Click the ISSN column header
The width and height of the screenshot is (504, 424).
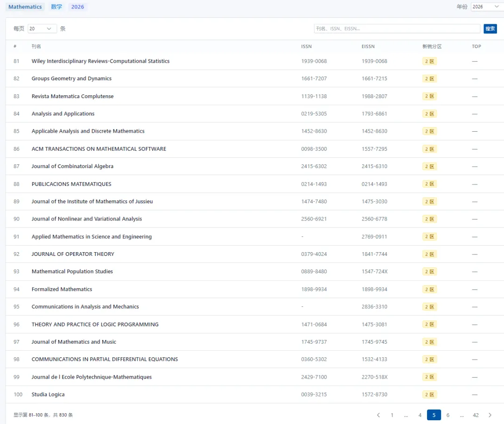coord(306,46)
